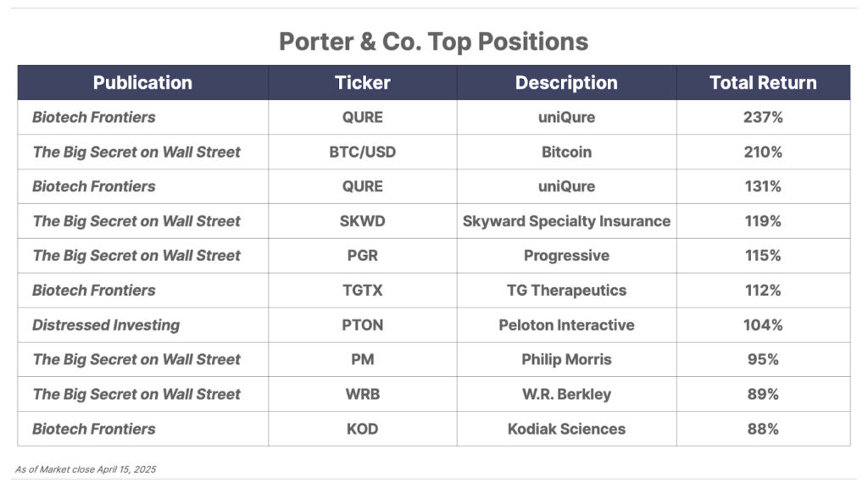
Task: Select the WRB ticker cell
Action: (363, 394)
